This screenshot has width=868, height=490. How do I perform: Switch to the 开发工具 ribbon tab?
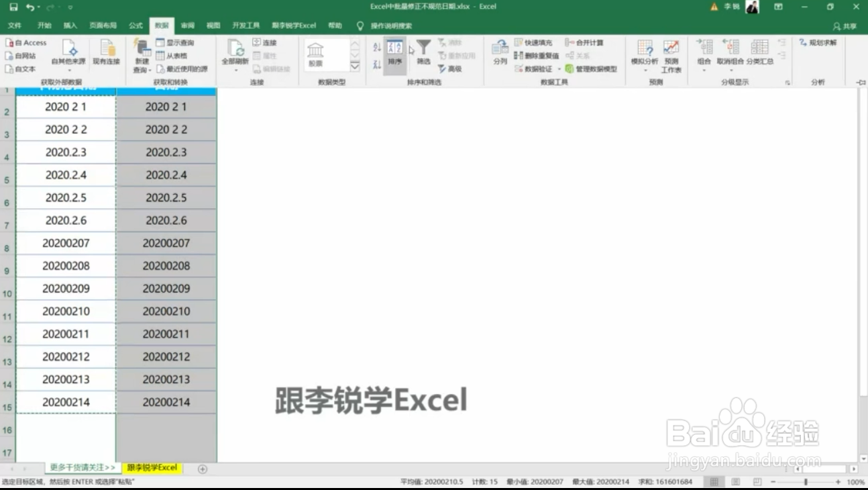(246, 26)
